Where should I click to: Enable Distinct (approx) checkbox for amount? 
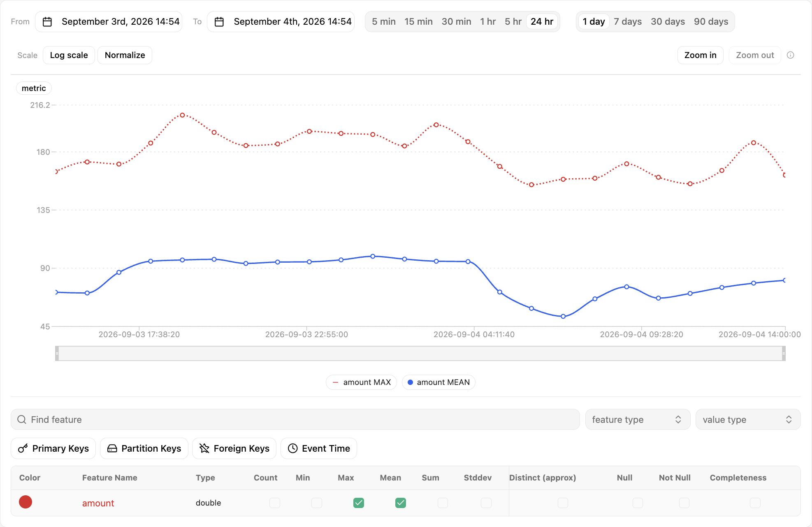tap(563, 503)
